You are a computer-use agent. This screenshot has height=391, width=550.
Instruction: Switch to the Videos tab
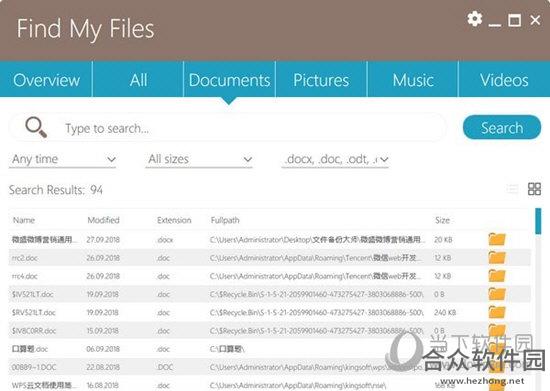504,80
